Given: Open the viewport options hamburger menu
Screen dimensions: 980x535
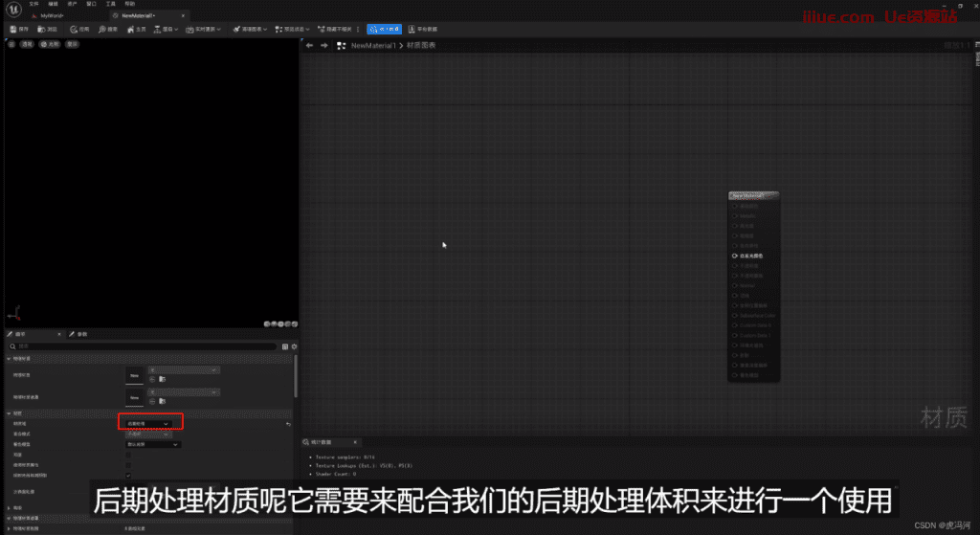Looking at the screenshot, I should (x=11, y=44).
